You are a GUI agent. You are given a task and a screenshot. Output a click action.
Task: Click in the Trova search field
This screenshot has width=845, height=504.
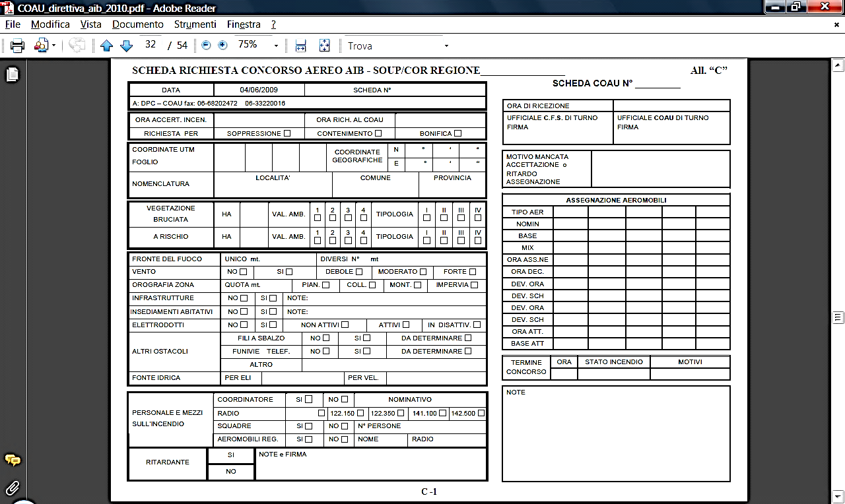pyautogui.click(x=393, y=46)
